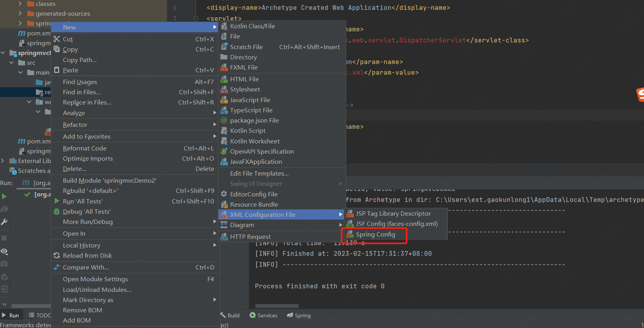Click the Kotlin Class/File icon in New submenu
Viewport: 644px width, 328px height.
coord(224,26)
